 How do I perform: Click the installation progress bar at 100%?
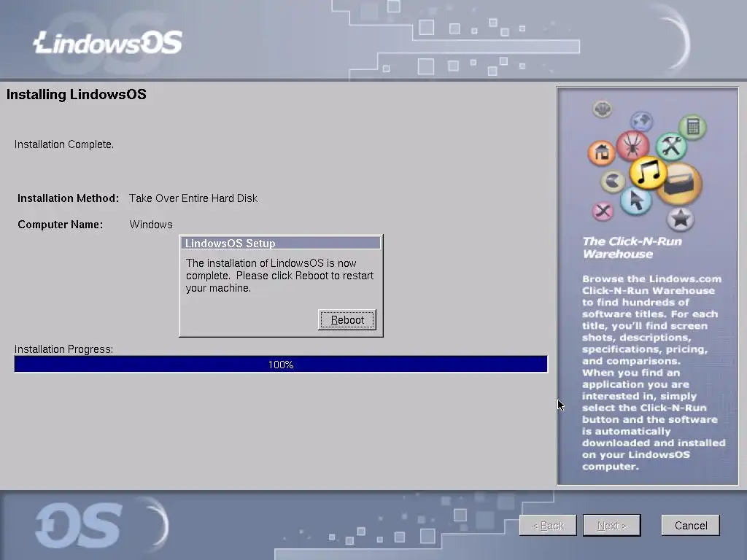point(281,365)
